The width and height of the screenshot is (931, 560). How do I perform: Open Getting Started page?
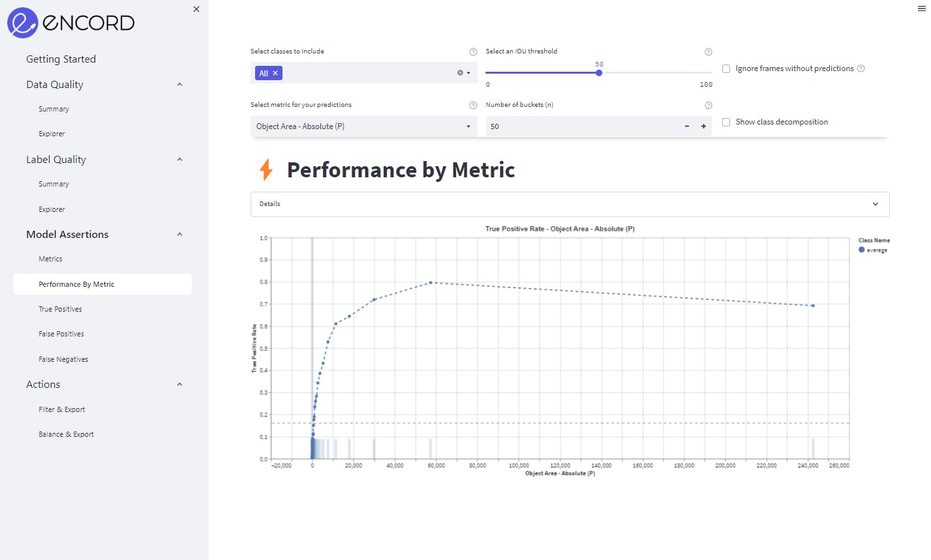point(61,59)
